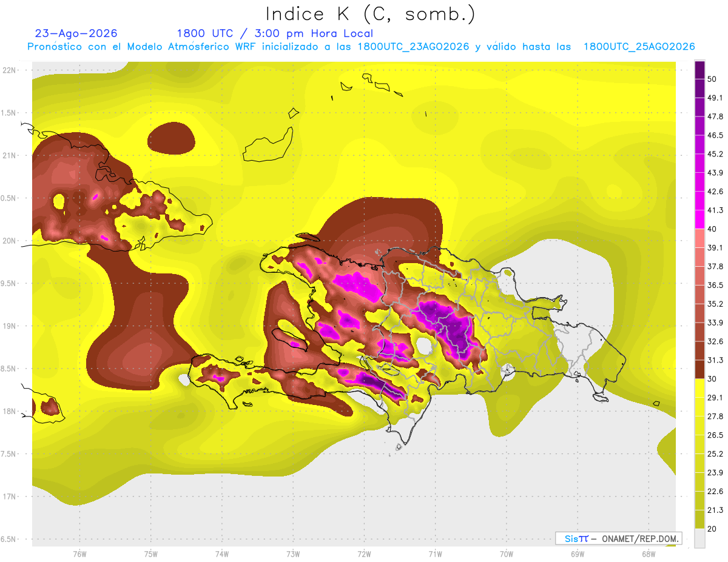Click the colorbar label "33.9"
Screen dimensions: 728x562
click(x=715, y=323)
